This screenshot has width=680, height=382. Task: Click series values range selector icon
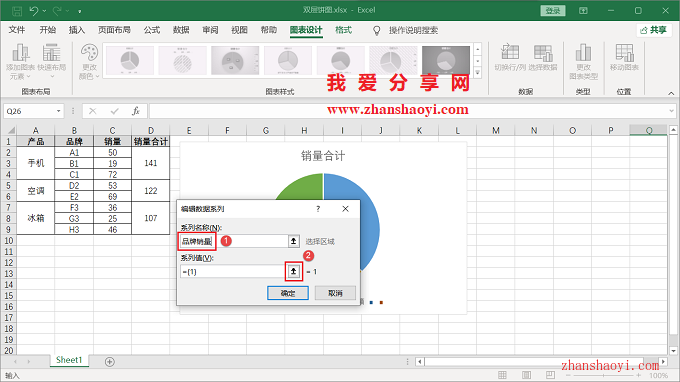(294, 272)
